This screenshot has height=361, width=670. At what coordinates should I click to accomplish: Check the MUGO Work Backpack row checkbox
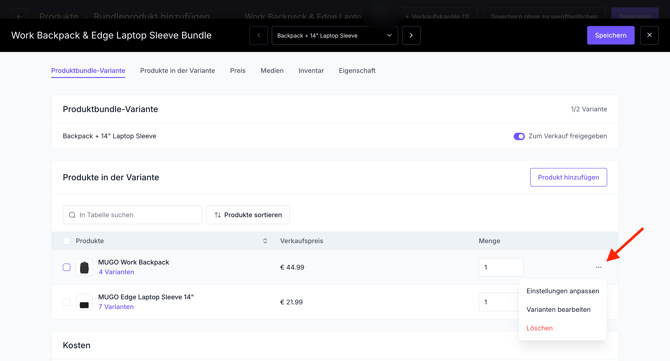(67, 267)
